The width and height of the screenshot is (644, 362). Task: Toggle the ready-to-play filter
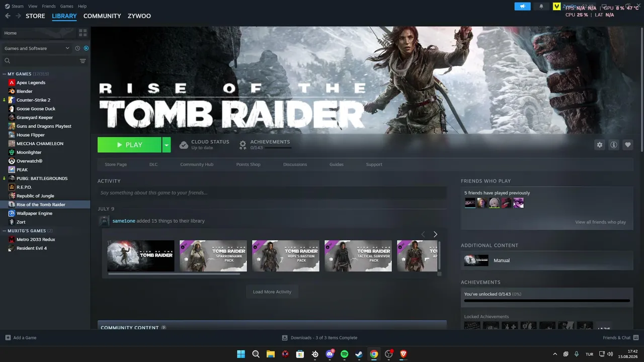point(86,48)
